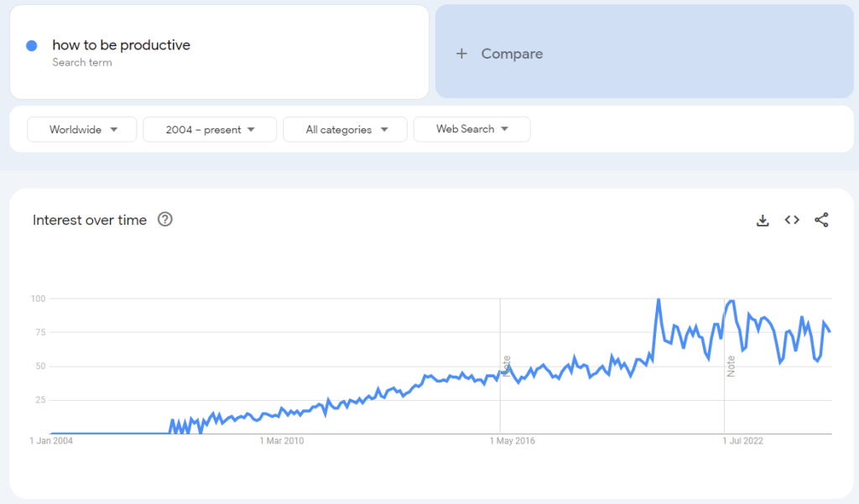Select the Note marker near May 2016

tap(507, 366)
